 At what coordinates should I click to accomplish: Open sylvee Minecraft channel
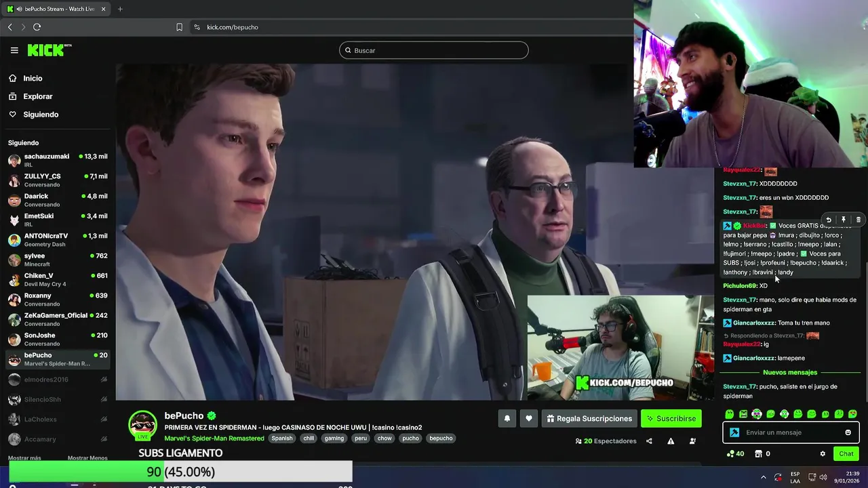pos(57,260)
